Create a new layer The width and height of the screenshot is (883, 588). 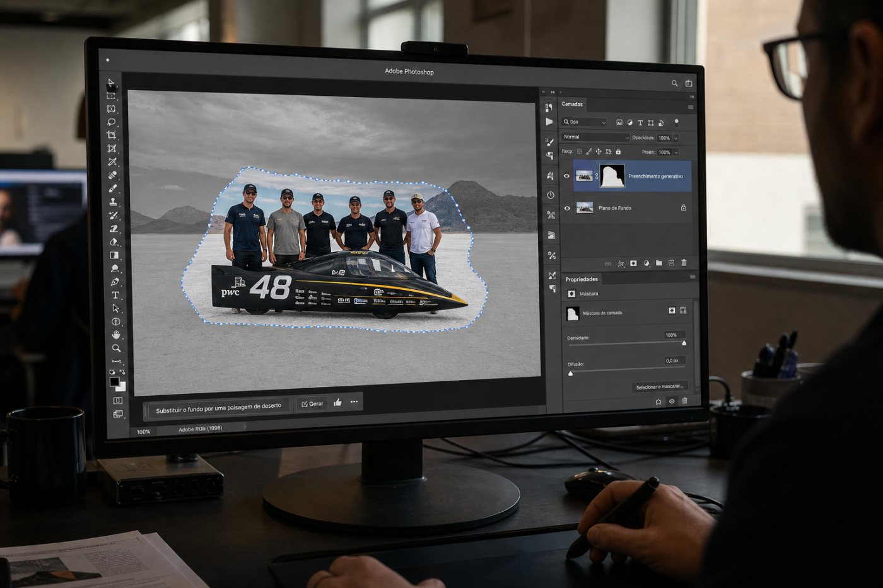click(671, 263)
